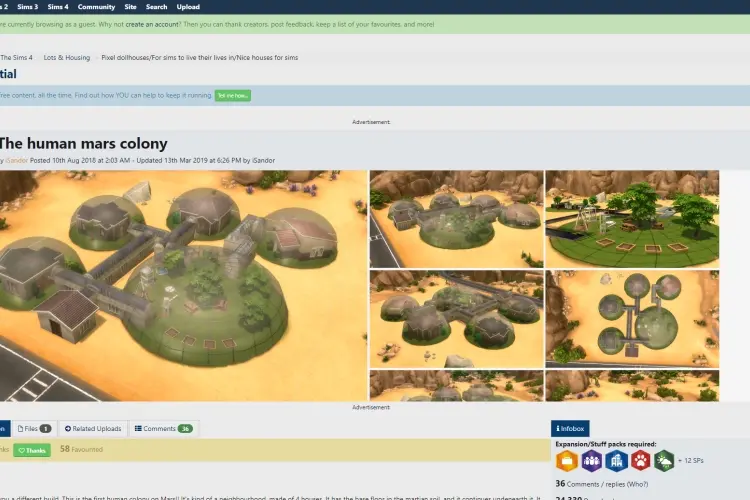
Task: Open the large main colony domes image
Action: (183, 286)
